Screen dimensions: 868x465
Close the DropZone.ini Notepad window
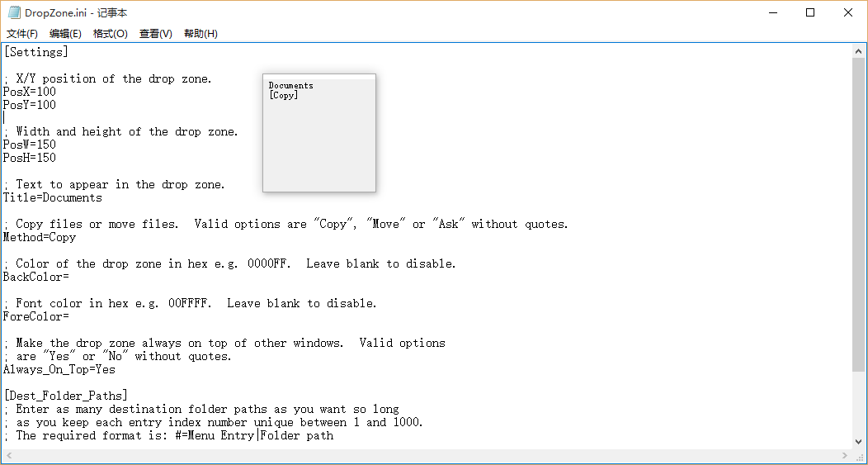pyautogui.click(x=848, y=12)
